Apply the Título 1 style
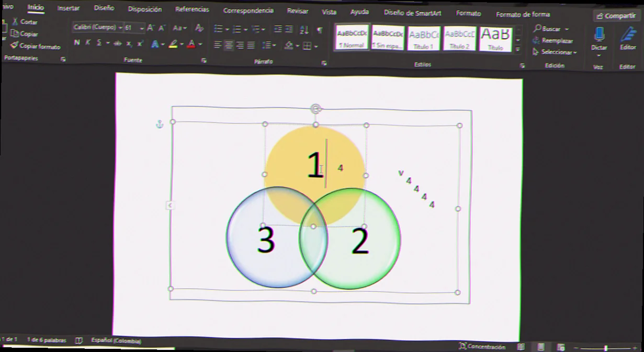Viewport: 644px width, 352px height. (x=424, y=39)
